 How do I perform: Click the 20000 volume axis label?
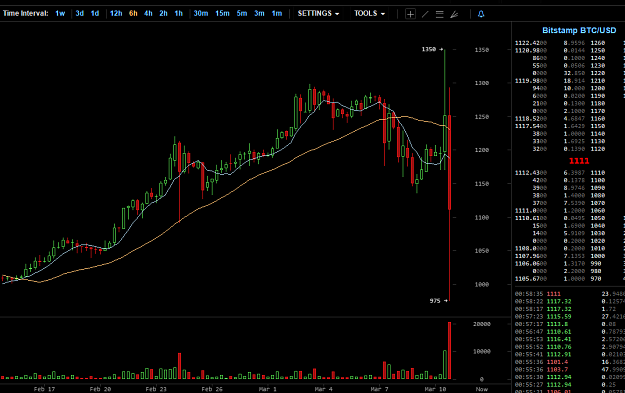click(482, 324)
